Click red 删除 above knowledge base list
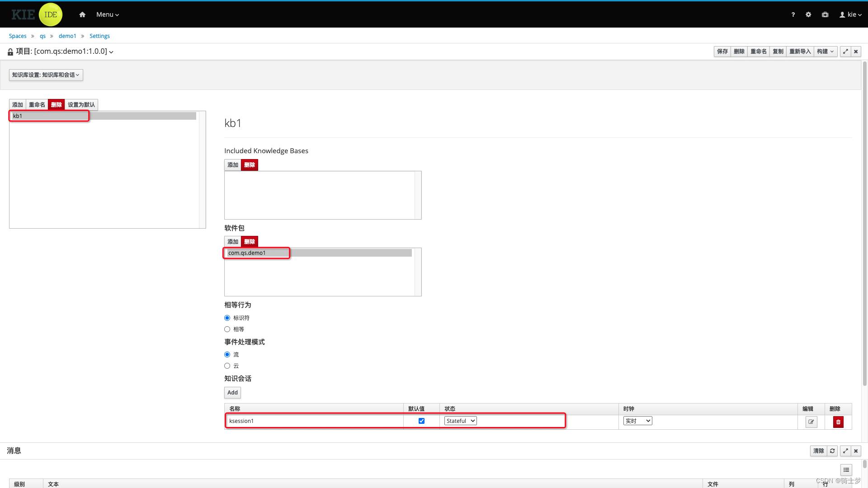The width and height of the screenshot is (868, 488). coord(57,105)
